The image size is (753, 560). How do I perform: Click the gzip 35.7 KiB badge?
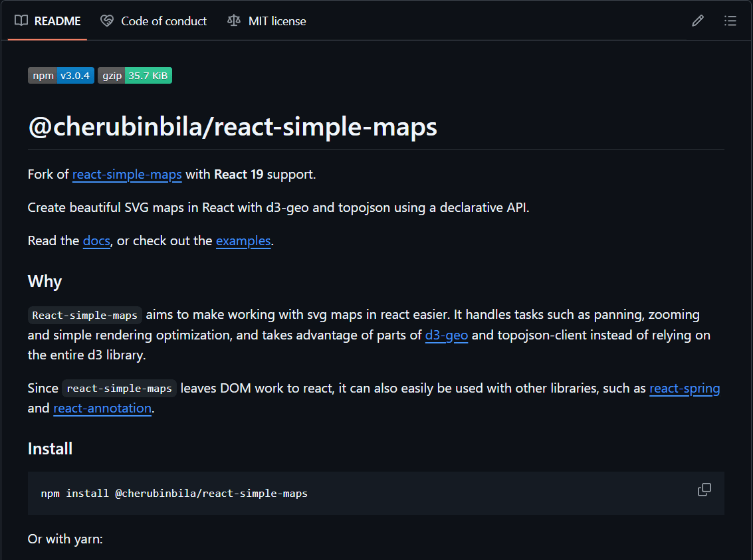[x=135, y=75]
